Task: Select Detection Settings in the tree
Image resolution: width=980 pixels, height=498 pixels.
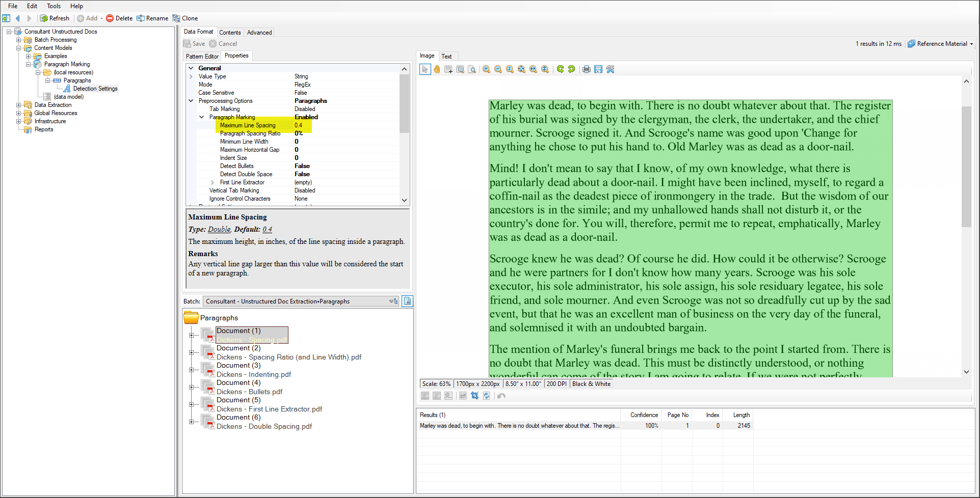Action: (x=95, y=89)
